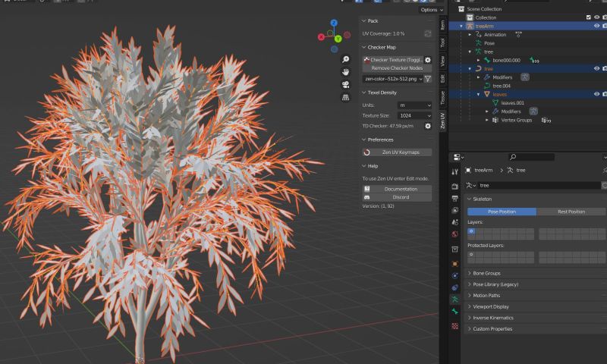607x364 pixels.
Task: Select Pose Position mode
Action: (x=502, y=212)
